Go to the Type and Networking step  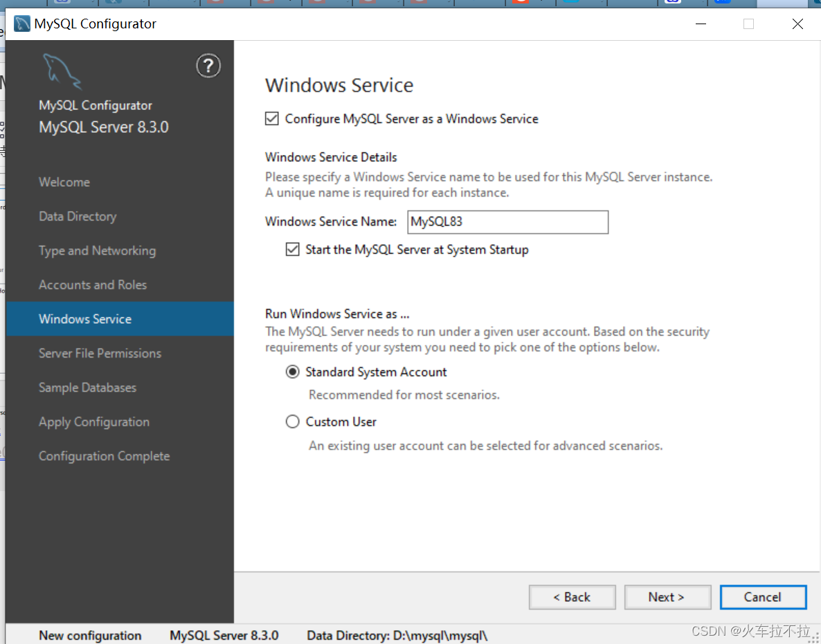[x=120, y=250]
